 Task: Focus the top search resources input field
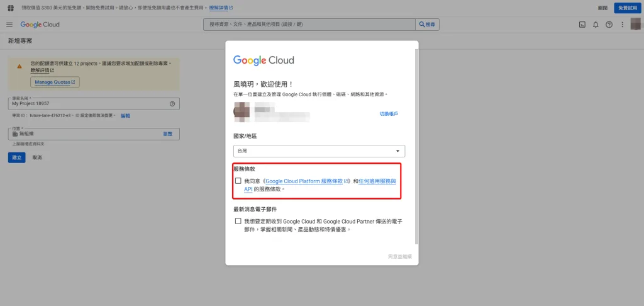pos(309,25)
